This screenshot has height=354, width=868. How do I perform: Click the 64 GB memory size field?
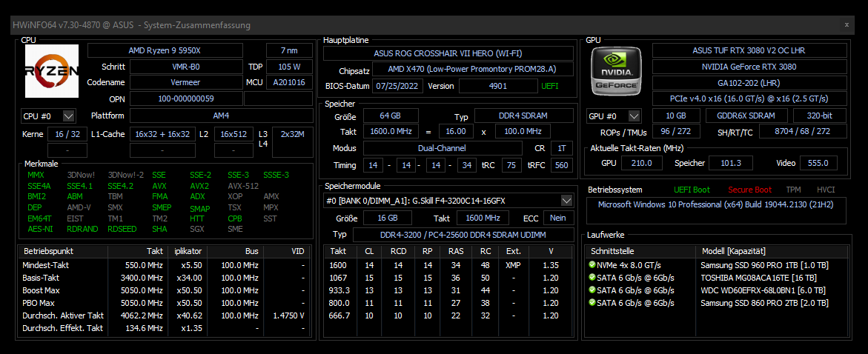pyautogui.click(x=391, y=116)
